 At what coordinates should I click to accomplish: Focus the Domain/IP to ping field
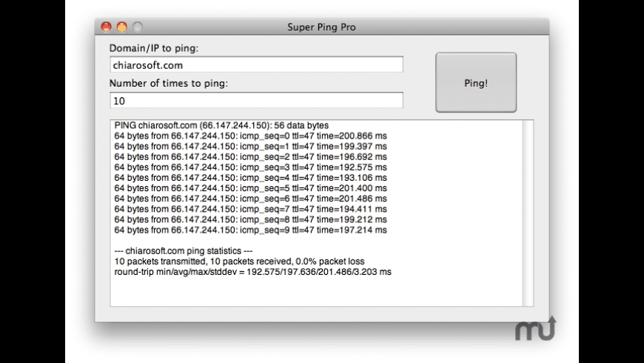point(256,65)
